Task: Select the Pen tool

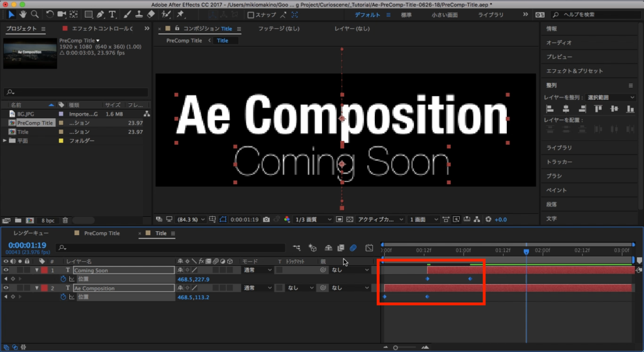Action: point(100,14)
